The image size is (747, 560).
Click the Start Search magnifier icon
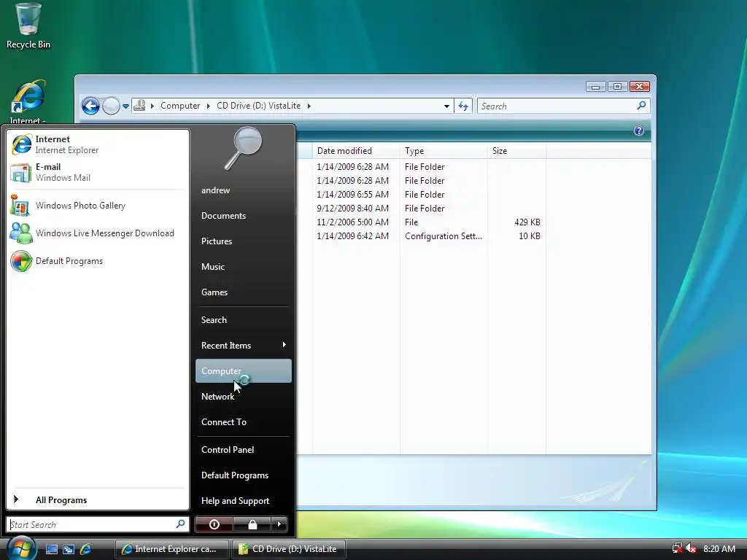pyautogui.click(x=181, y=524)
